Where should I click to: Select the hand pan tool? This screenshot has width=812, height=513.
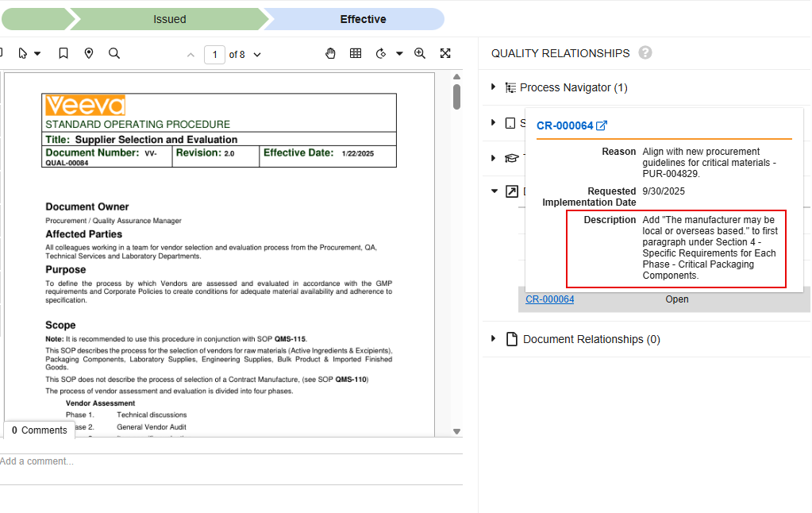click(x=331, y=53)
